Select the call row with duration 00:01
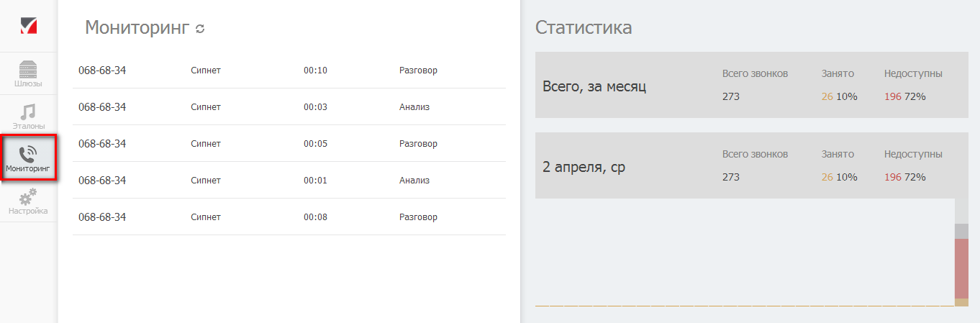Image resolution: width=980 pixels, height=323 pixels. pos(289,181)
